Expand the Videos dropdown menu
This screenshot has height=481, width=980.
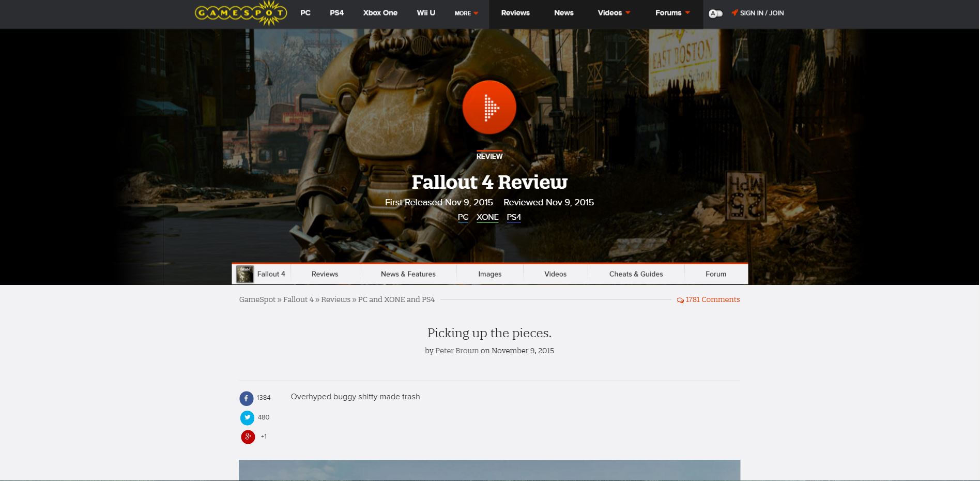pyautogui.click(x=614, y=13)
